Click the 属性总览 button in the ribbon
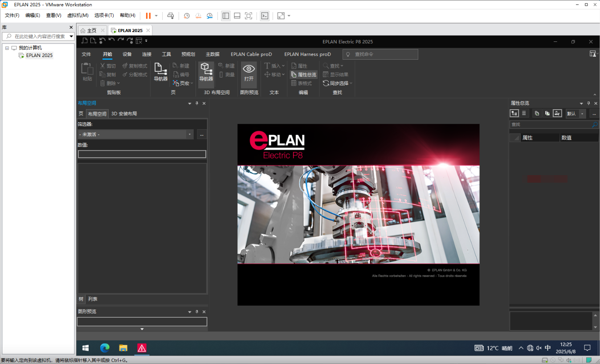 pos(303,74)
